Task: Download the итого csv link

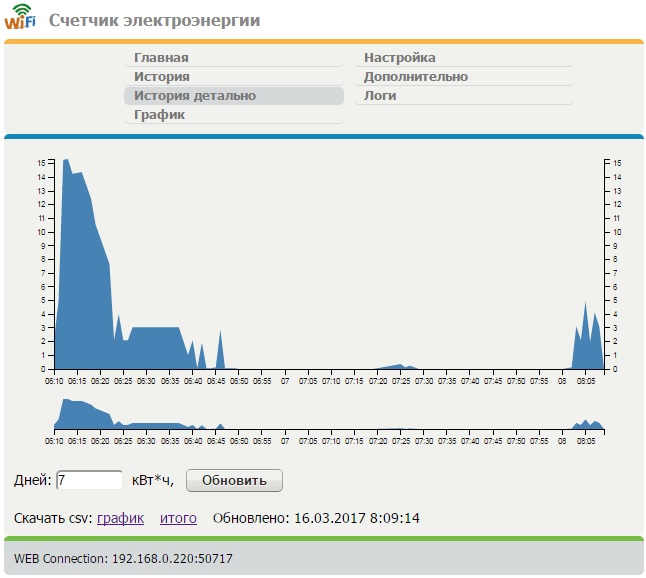Action: point(178,518)
